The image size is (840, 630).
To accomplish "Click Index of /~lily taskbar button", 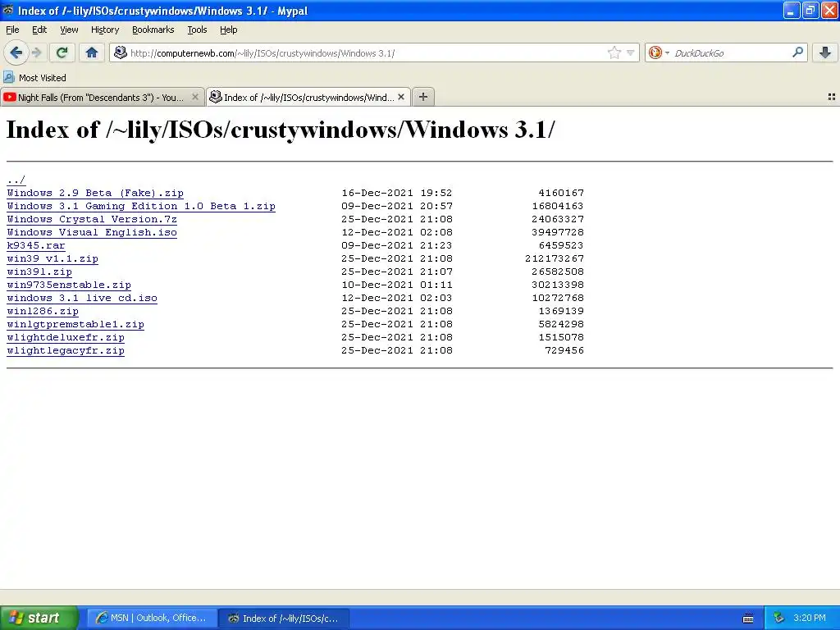I will coord(285,619).
